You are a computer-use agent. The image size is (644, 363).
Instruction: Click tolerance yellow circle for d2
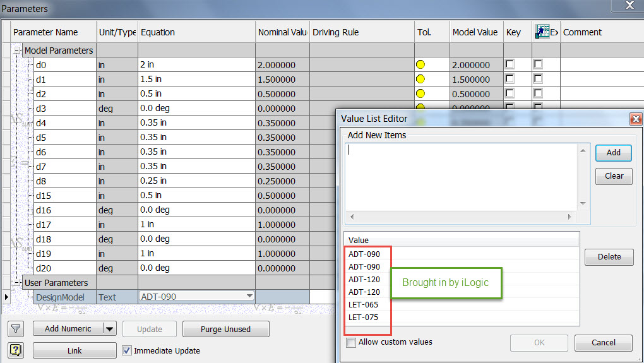[x=420, y=93]
